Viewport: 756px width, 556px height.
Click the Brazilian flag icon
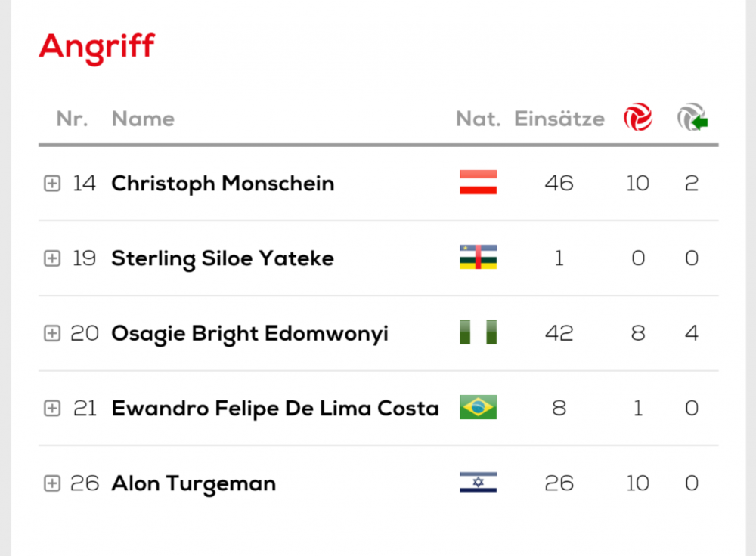pos(478,407)
